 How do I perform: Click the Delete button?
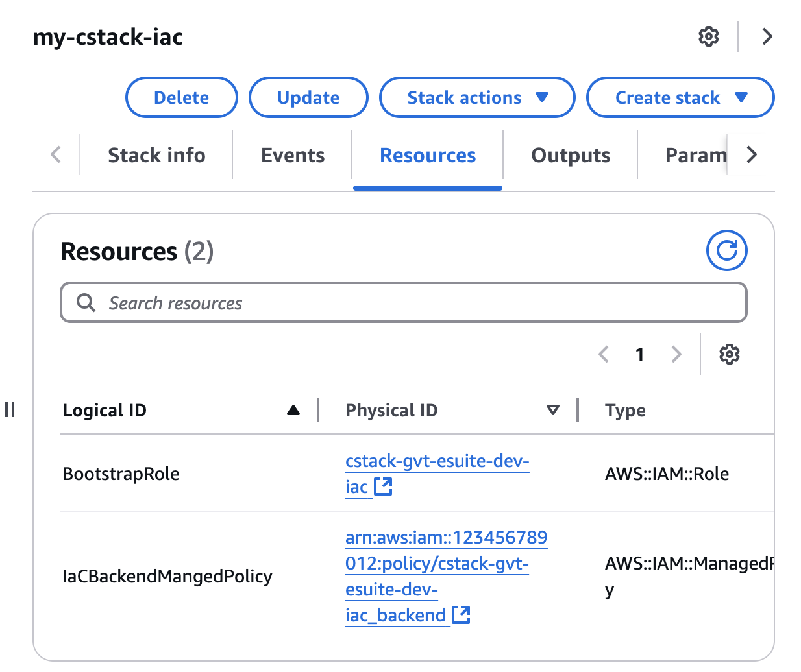[x=181, y=97]
